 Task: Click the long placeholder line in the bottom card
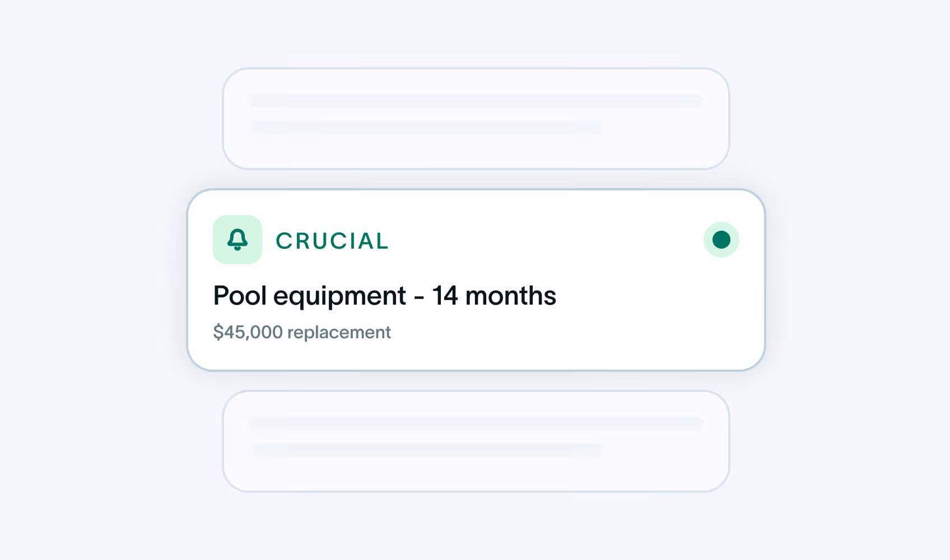pyautogui.click(x=476, y=423)
